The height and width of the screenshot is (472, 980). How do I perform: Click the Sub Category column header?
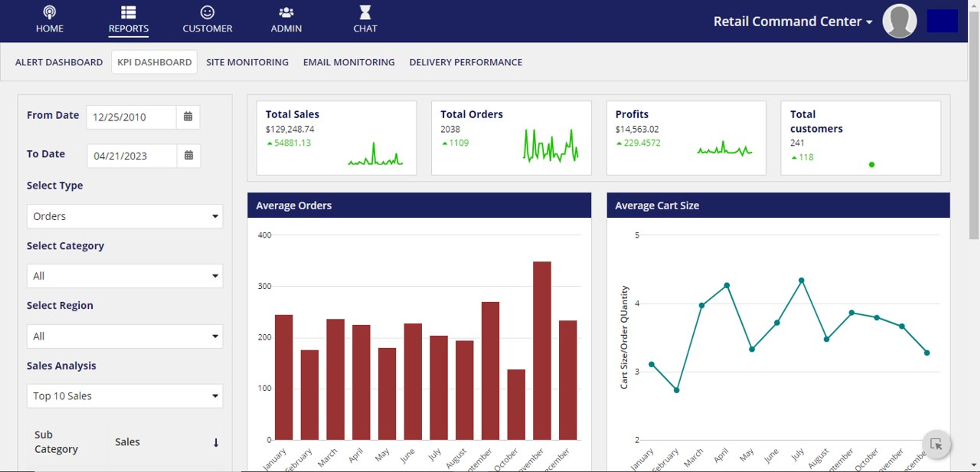point(56,442)
